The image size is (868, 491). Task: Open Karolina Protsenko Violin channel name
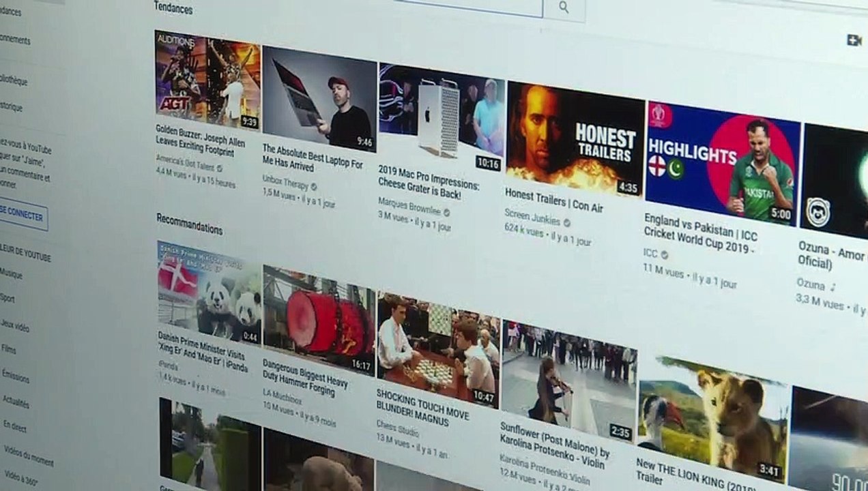point(544,468)
